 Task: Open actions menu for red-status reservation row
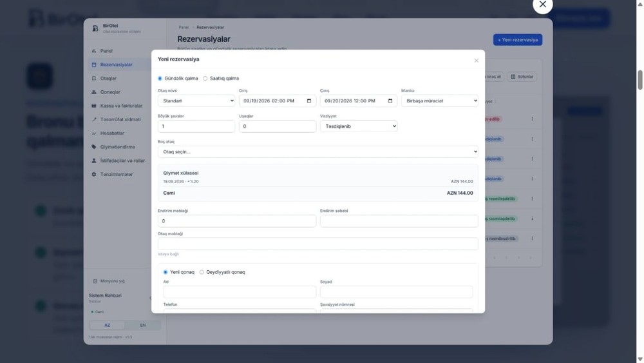click(533, 119)
